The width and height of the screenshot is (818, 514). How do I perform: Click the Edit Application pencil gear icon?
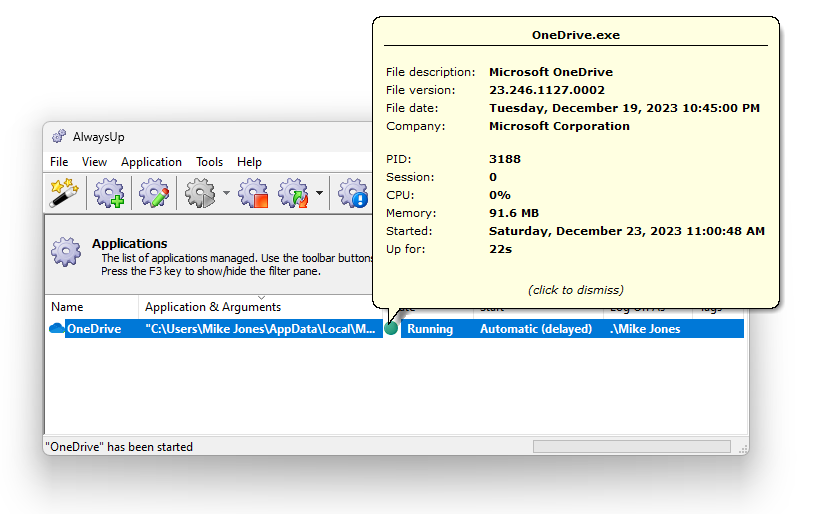[x=154, y=193]
